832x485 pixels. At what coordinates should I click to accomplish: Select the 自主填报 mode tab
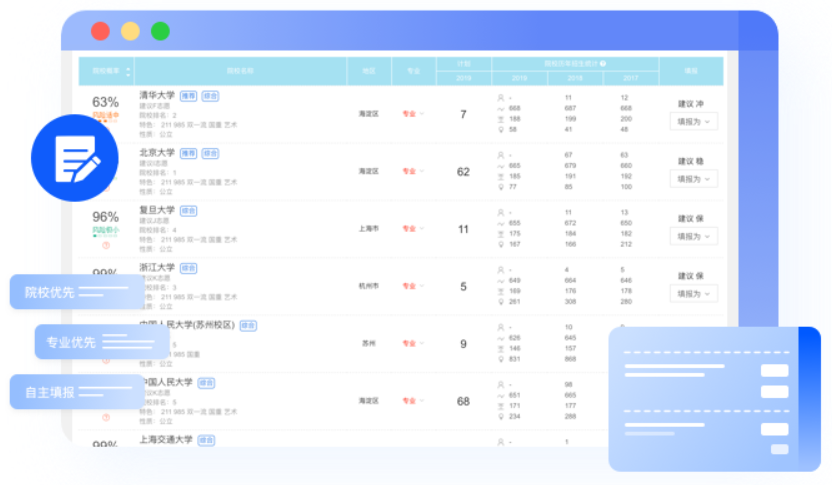pyautogui.click(x=77, y=392)
